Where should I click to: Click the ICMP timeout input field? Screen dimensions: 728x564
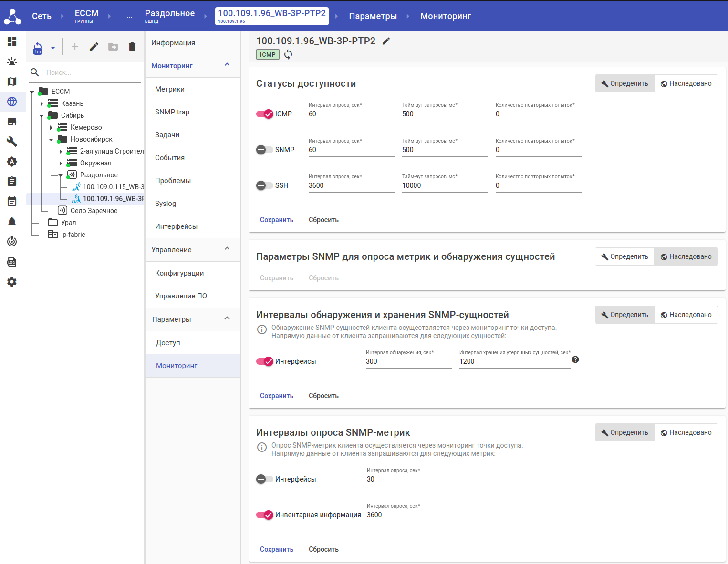[x=444, y=114]
